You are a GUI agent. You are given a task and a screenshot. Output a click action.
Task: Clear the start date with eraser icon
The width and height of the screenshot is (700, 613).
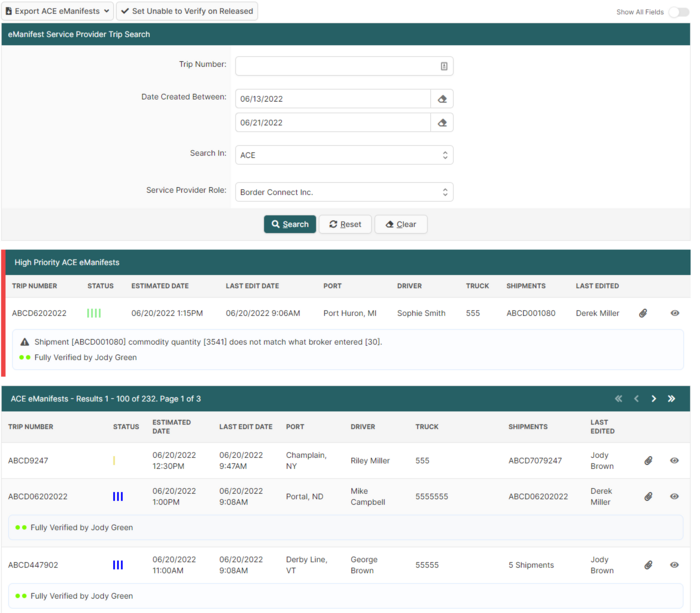[x=443, y=99]
